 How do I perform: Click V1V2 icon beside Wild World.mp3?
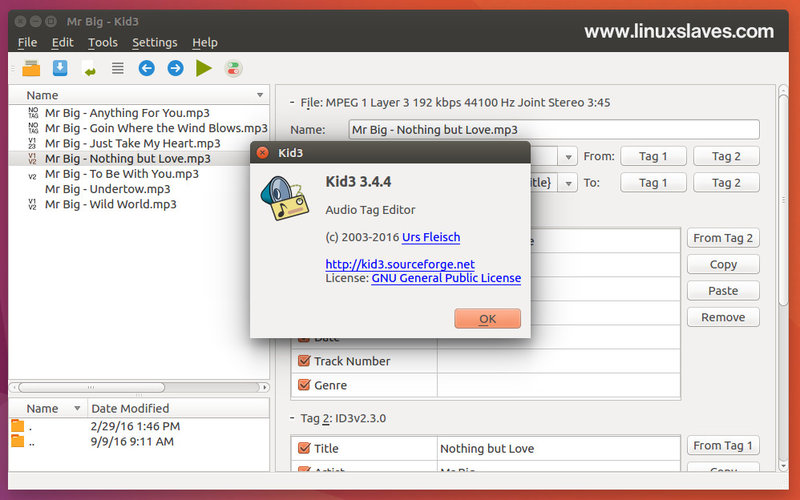pyautogui.click(x=33, y=205)
